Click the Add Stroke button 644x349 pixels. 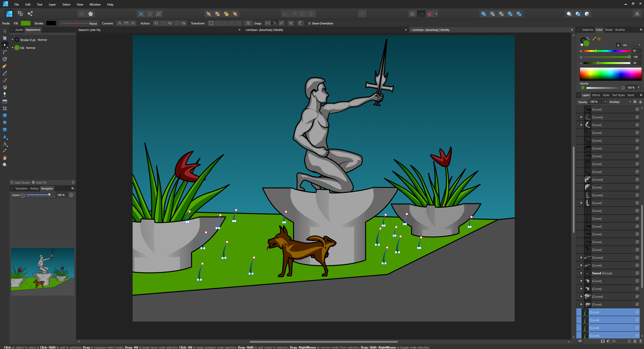tap(20, 182)
